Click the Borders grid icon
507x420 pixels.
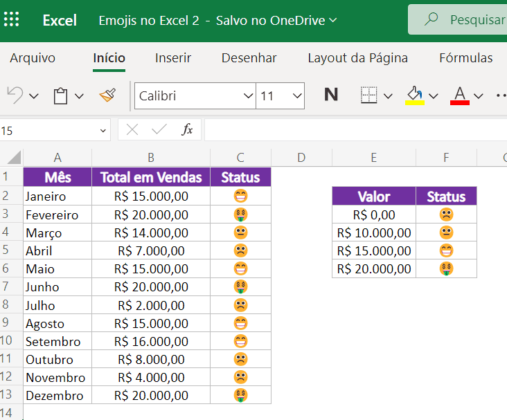click(x=369, y=95)
